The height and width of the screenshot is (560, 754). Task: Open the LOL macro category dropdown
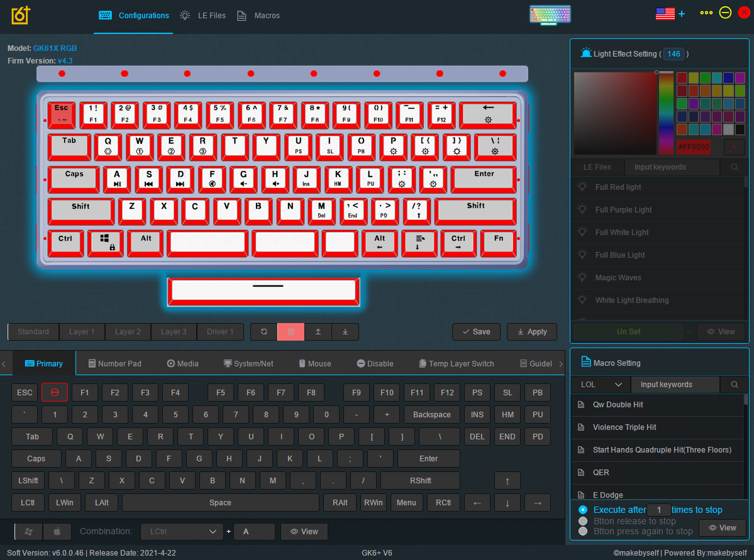(x=601, y=383)
